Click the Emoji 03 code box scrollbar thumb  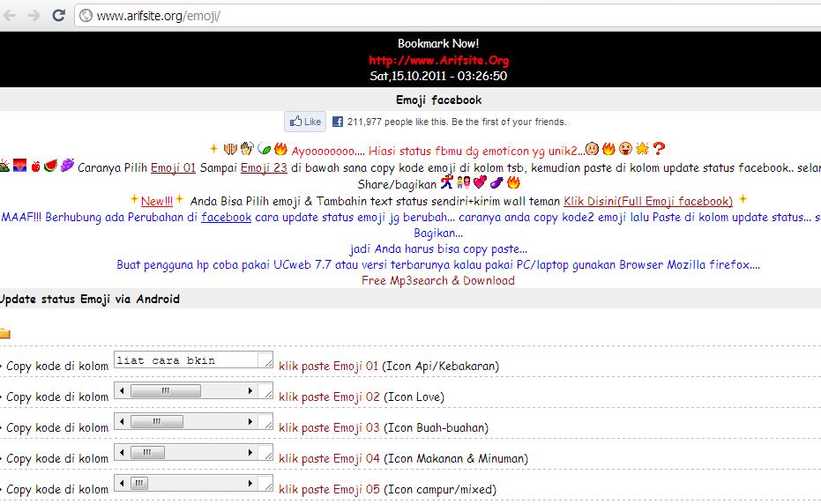coord(157,422)
